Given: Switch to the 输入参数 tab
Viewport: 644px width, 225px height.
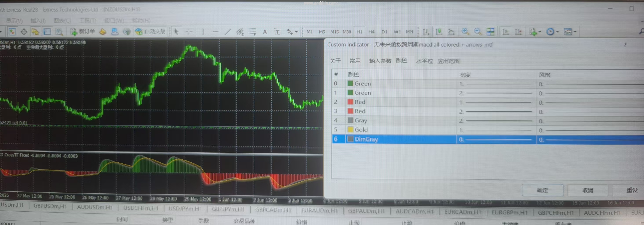Looking at the screenshot, I should coord(380,61).
